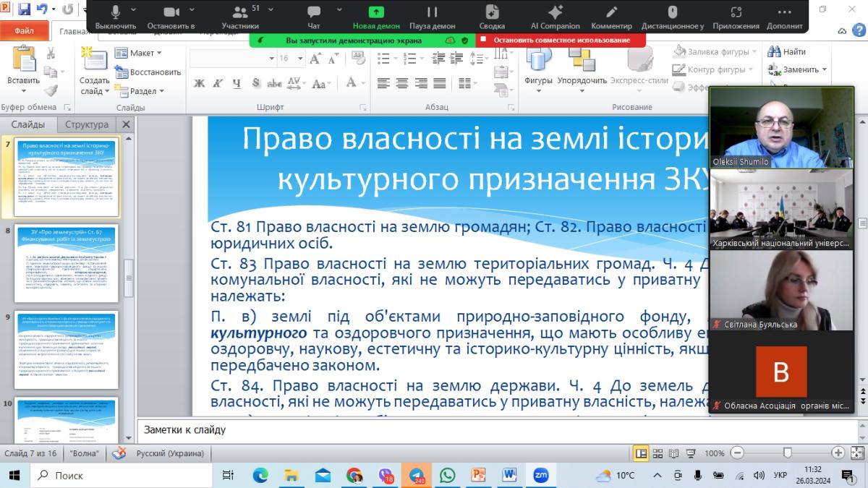Open the Файл tab

24,31
